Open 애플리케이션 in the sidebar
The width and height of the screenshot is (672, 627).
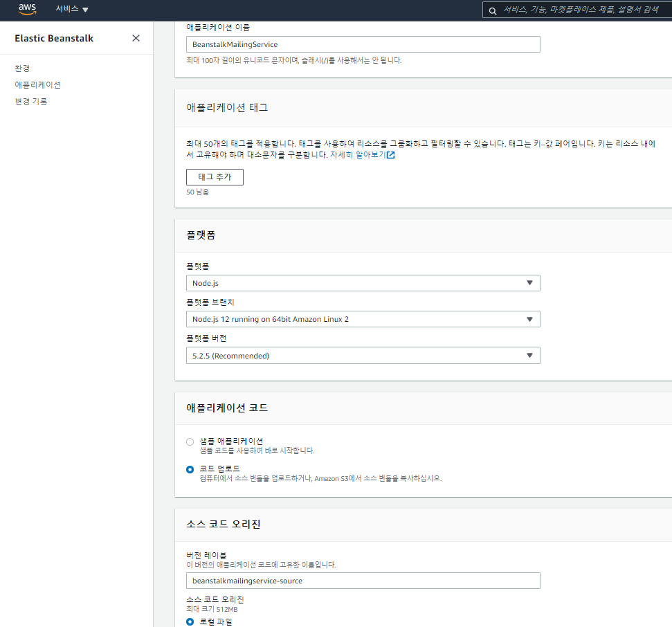pos(37,85)
